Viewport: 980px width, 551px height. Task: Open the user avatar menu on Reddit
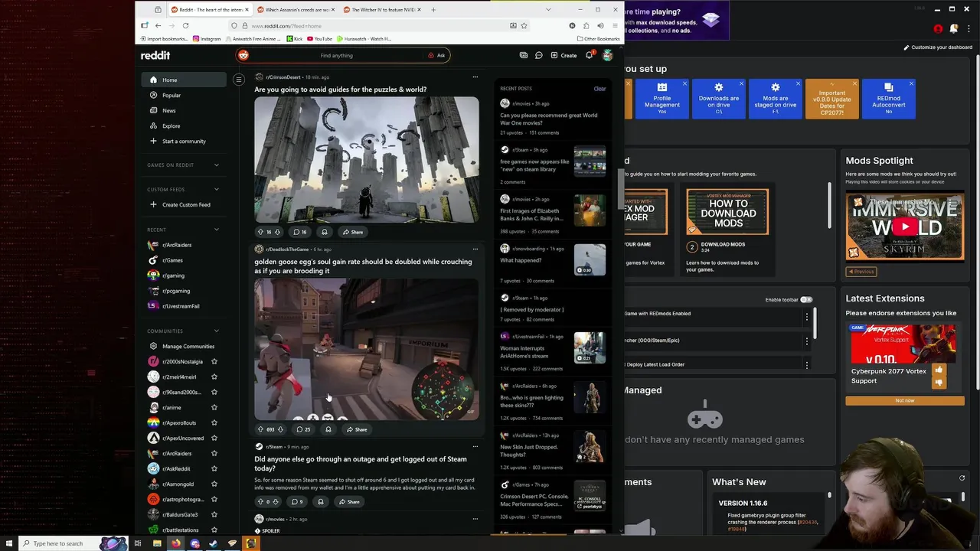coord(607,55)
